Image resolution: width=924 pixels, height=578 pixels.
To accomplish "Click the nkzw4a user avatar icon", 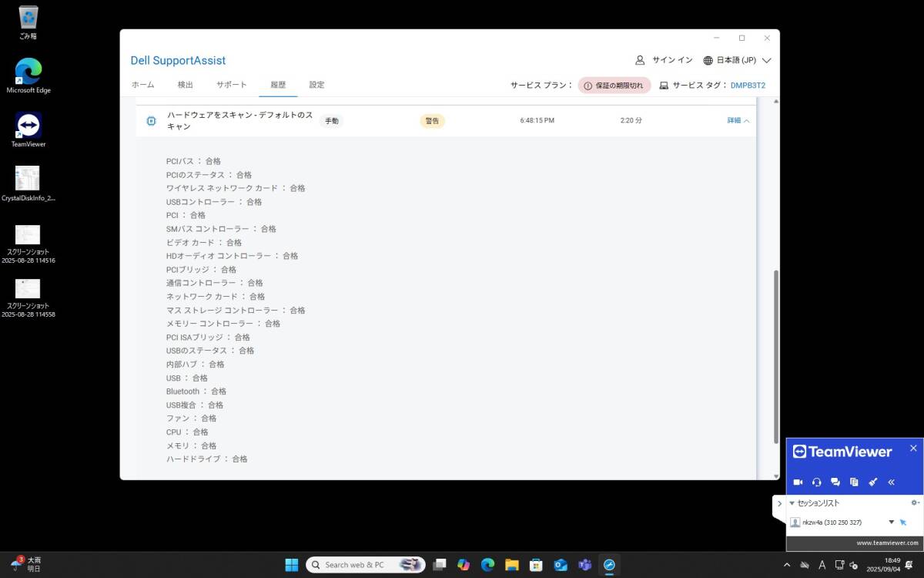I will pyautogui.click(x=795, y=522).
